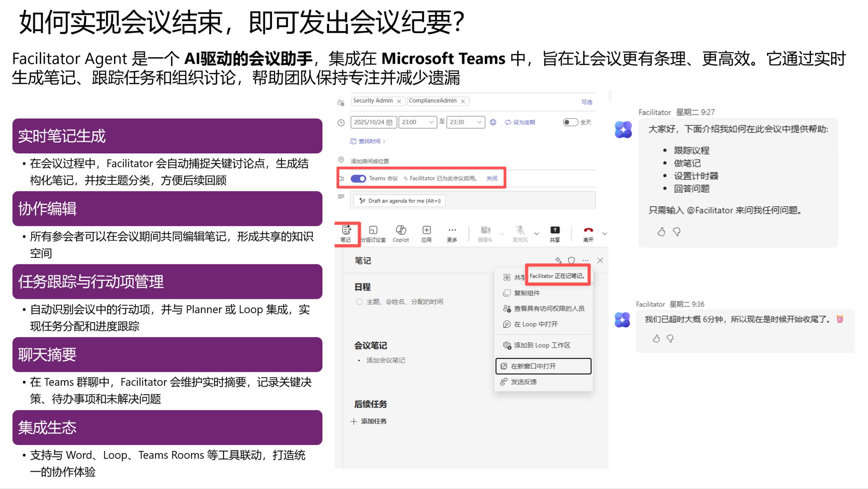Viewport: 868px width, 489px height.
Task: Select the 日程 agenda item radio circle
Action: 359,302
